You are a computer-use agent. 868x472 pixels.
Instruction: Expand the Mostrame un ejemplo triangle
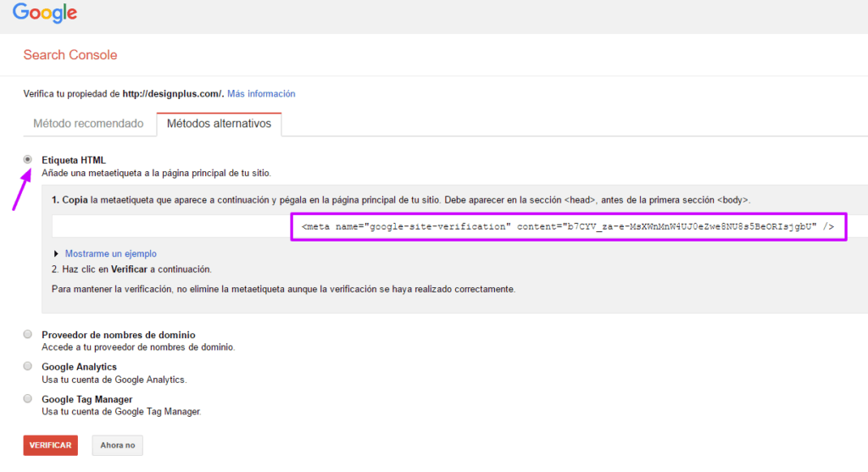click(x=56, y=253)
